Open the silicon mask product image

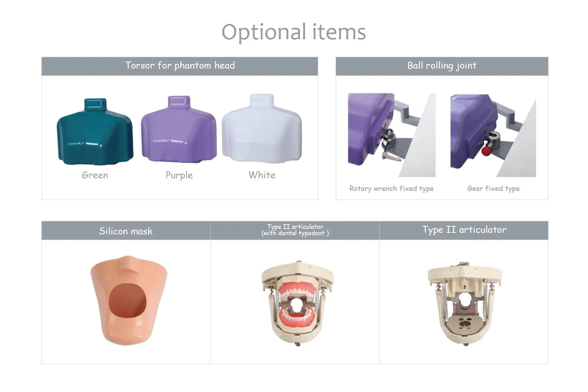129,300
